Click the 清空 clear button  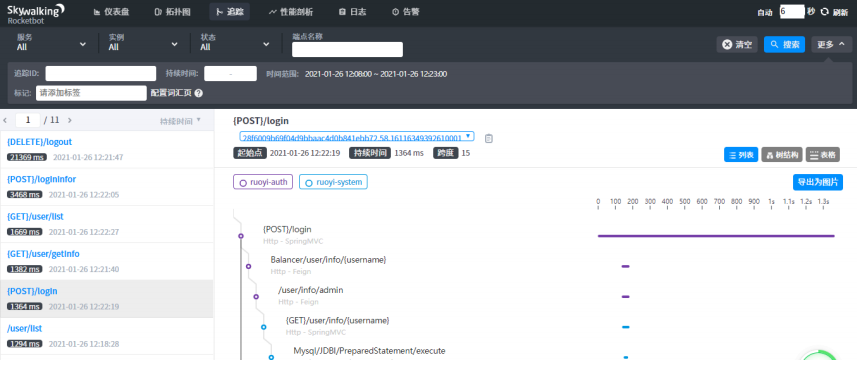point(737,44)
